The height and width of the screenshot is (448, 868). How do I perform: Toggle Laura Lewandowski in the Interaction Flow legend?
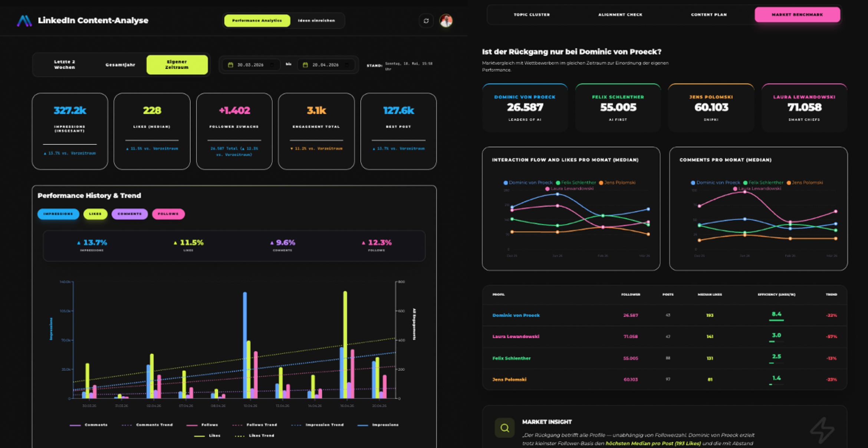point(569,189)
